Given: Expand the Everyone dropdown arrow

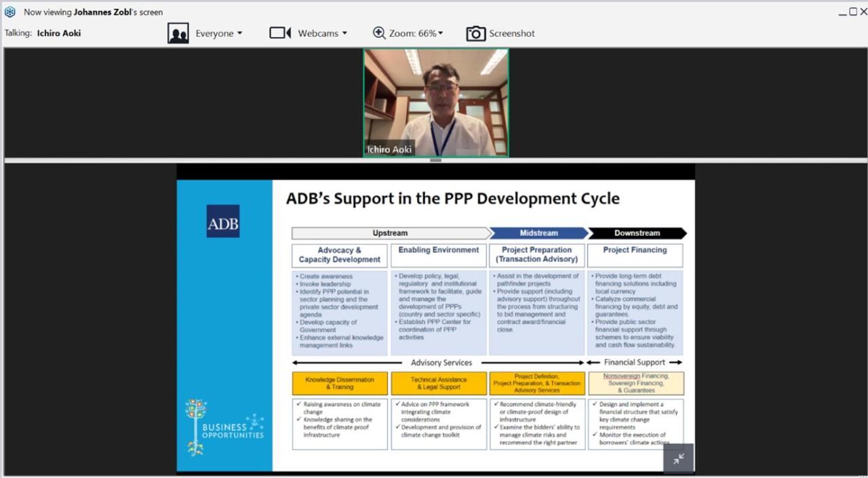Looking at the screenshot, I should tap(239, 33).
